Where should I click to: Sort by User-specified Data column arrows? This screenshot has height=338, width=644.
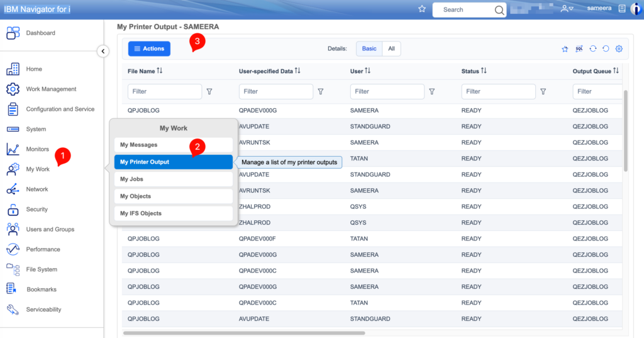(x=297, y=70)
